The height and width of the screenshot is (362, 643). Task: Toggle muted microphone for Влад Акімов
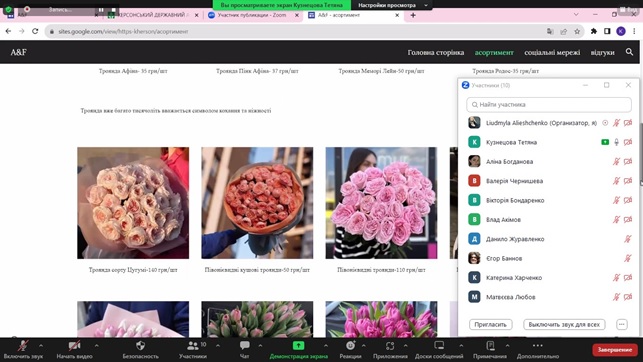[616, 219]
